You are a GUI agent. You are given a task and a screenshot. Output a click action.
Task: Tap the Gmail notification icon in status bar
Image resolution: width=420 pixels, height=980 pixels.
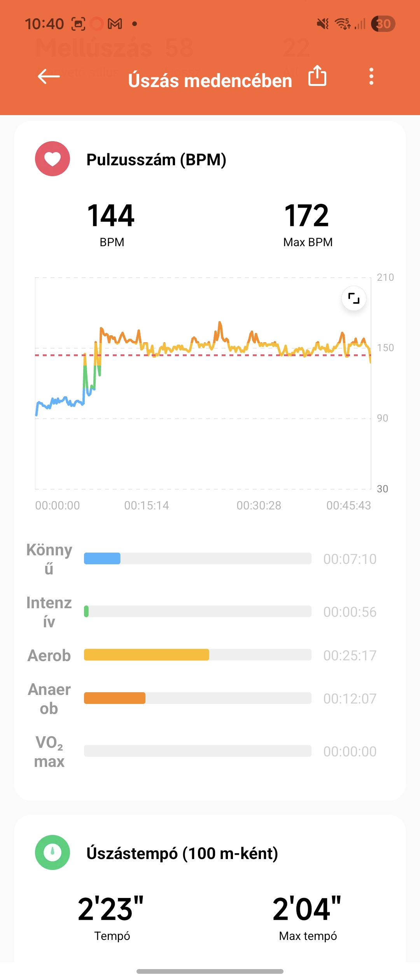pyautogui.click(x=115, y=24)
